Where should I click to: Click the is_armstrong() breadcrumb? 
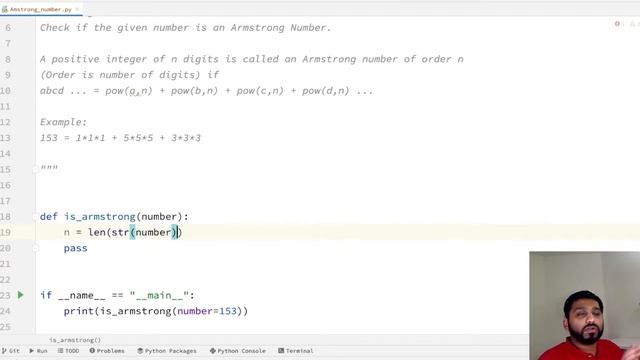(x=75, y=340)
